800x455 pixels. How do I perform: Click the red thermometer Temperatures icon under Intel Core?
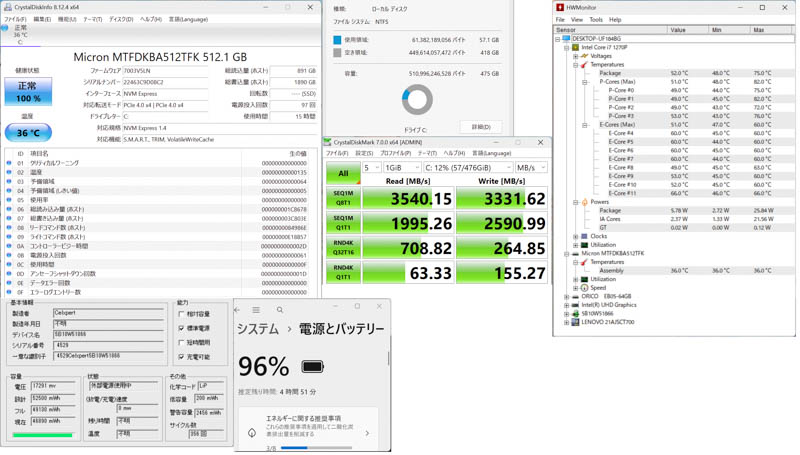coord(584,65)
